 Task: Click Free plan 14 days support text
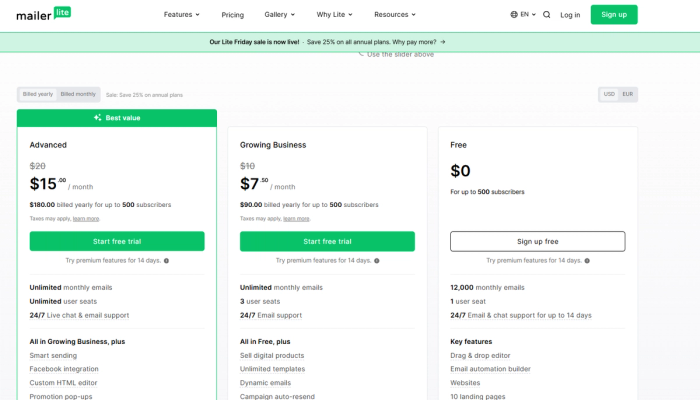point(521,315)
